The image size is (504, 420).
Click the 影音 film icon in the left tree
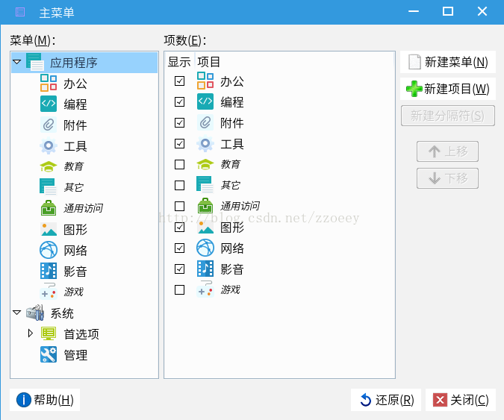click(49, 271)
